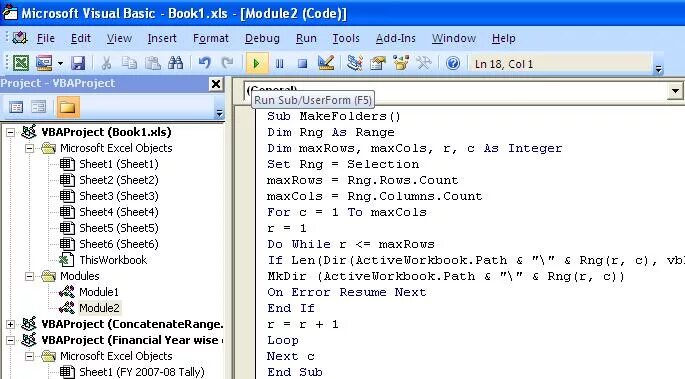This screenshot has width=685, height=379.
Task: Click the End Sub code line
Action: coord(295,372)
